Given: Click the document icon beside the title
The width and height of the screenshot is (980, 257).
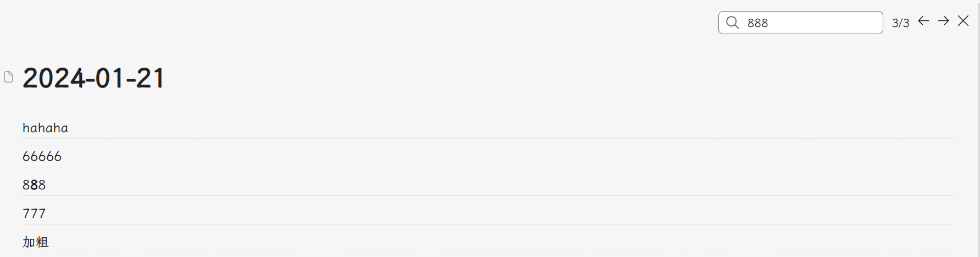Looking at the screenshot, I should tap(8, 77).
